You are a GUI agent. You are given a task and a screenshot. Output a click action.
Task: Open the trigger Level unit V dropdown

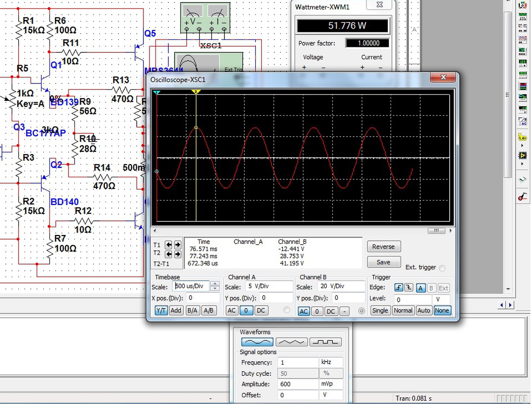point(441,299)
